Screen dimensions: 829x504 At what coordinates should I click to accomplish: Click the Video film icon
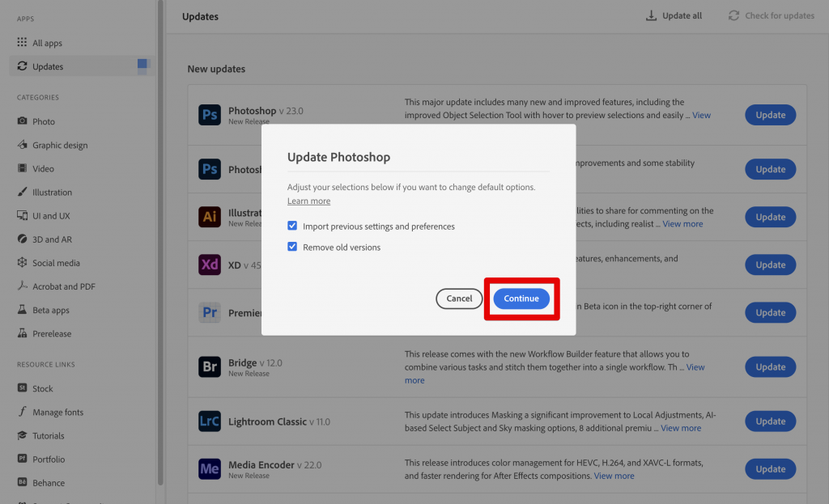[22, 168]
